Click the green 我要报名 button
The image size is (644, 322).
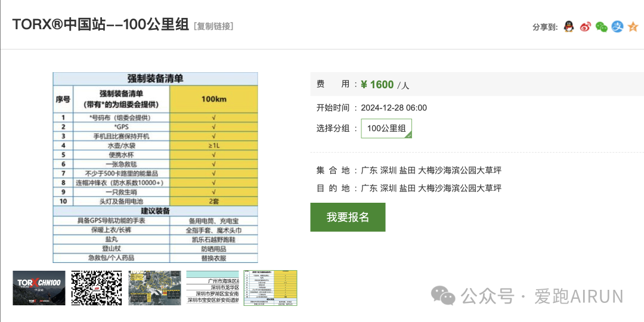(x=348, y=217)
